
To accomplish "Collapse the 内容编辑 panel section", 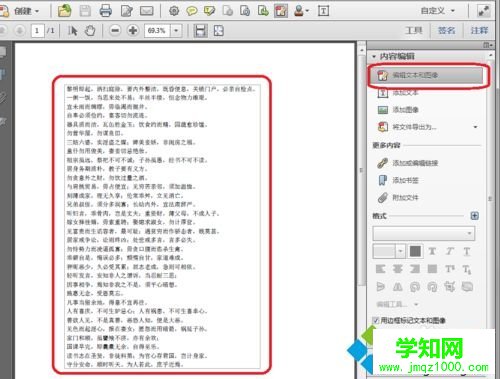I will click(374, 56).
